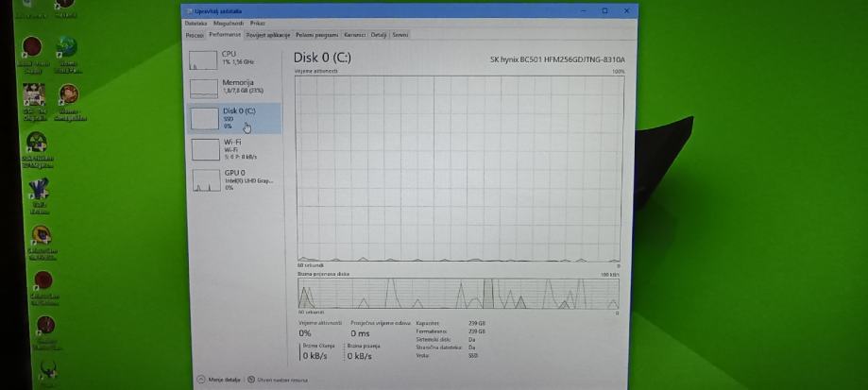Click the 0% active time value

point(304,333)
